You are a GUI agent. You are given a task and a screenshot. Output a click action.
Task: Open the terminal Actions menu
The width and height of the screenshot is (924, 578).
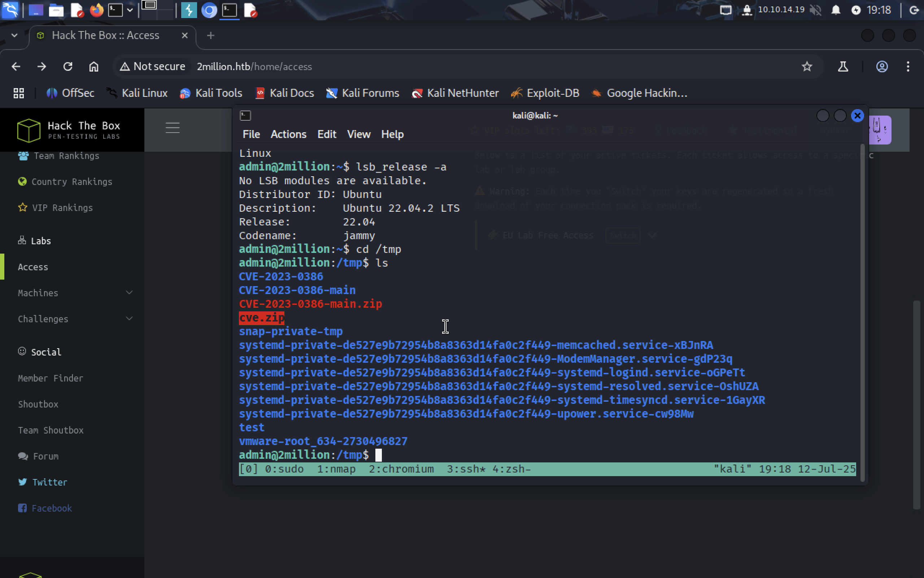(289, 134)
